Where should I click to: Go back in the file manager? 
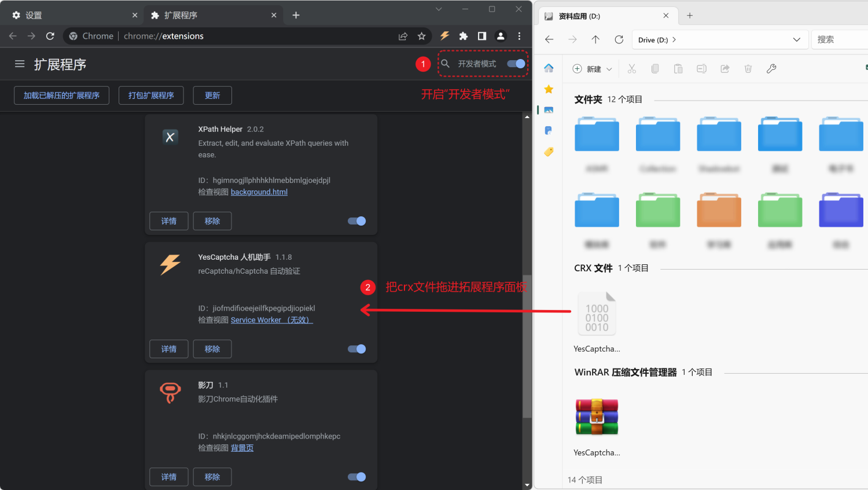pos(549,39)
